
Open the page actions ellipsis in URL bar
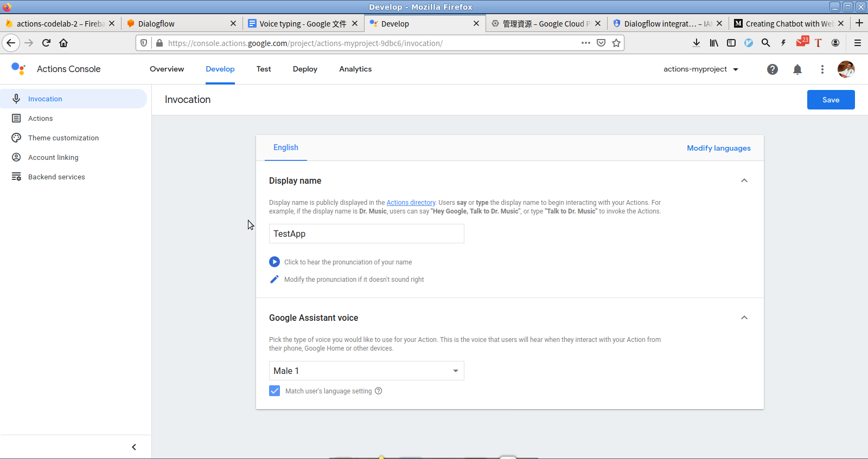coord(586,43)
